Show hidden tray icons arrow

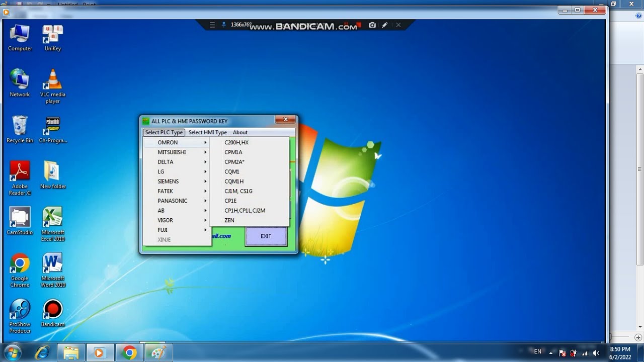click(x=551, y=352)
